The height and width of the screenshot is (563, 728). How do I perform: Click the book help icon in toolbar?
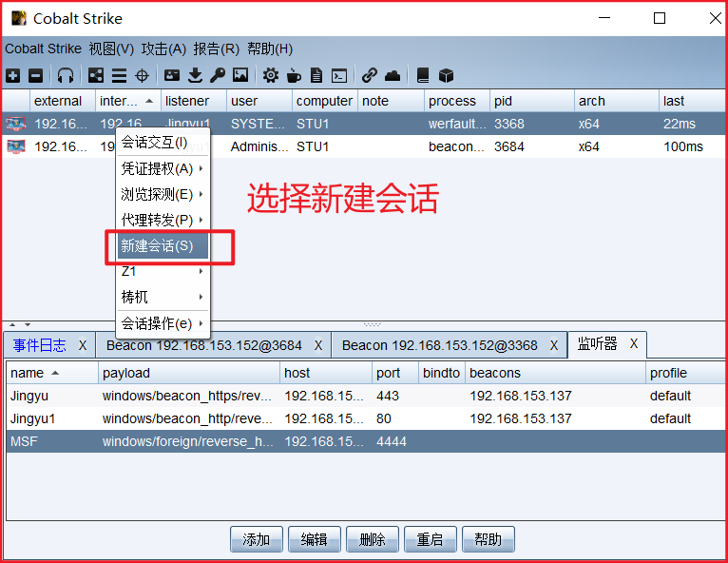[x=423, y=75]
